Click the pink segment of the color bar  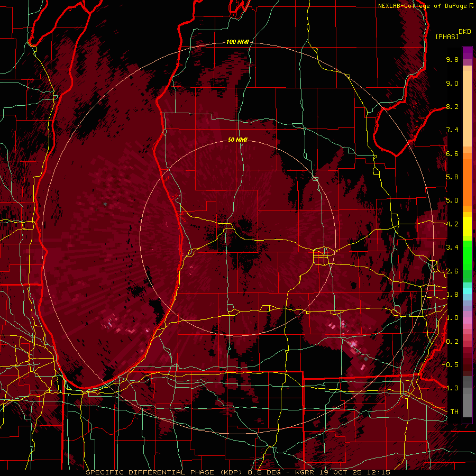(467, 321)
